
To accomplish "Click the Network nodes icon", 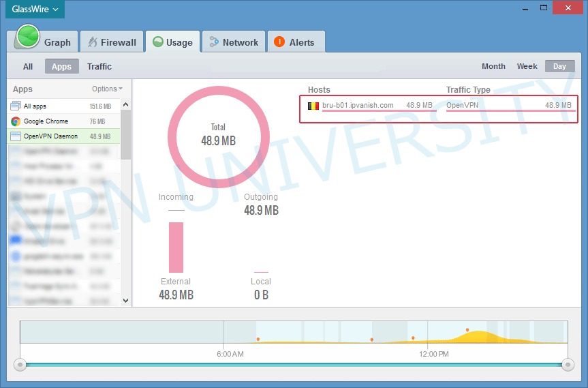I will click(x=214, y=42).
